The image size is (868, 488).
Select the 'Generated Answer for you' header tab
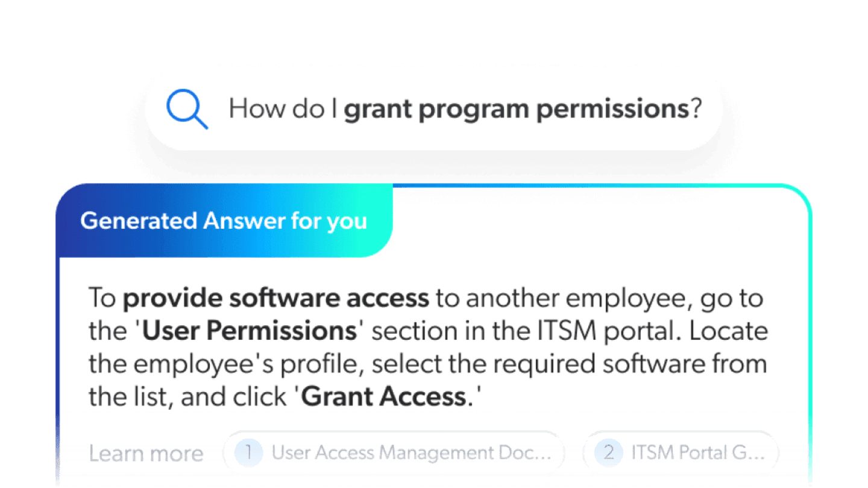pos(224,221)
